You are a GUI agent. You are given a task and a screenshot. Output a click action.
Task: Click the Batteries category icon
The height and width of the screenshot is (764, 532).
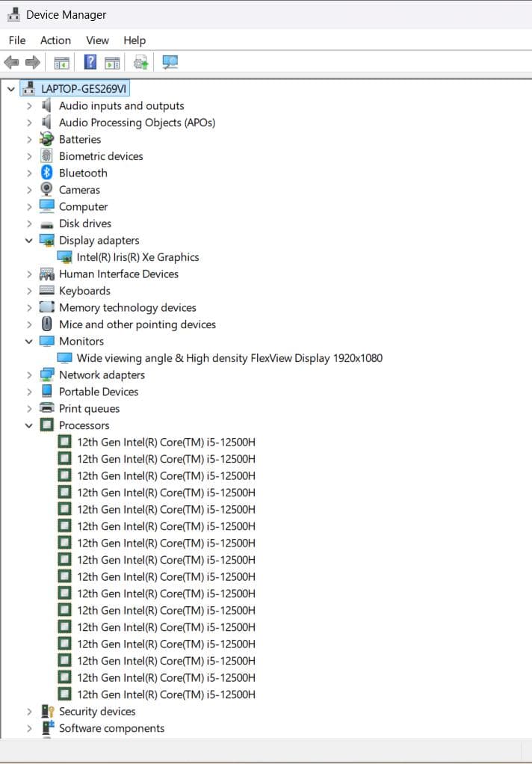[46, 139]
